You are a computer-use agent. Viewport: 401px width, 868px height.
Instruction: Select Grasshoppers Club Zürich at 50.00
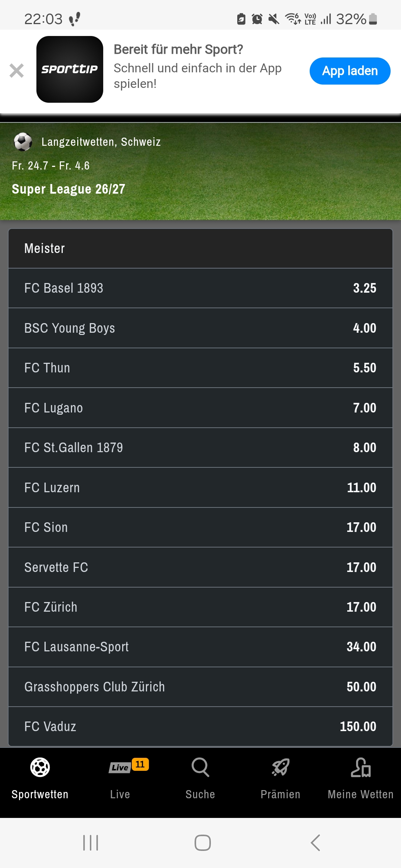click(x=200, y=687)
